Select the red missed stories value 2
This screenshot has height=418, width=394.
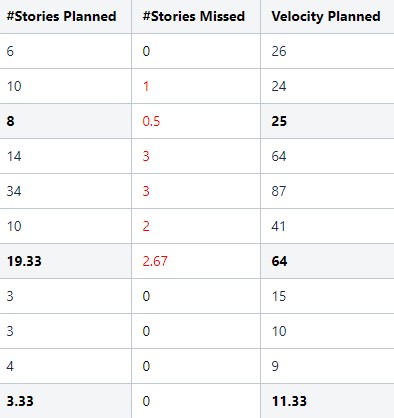[146, 226]
